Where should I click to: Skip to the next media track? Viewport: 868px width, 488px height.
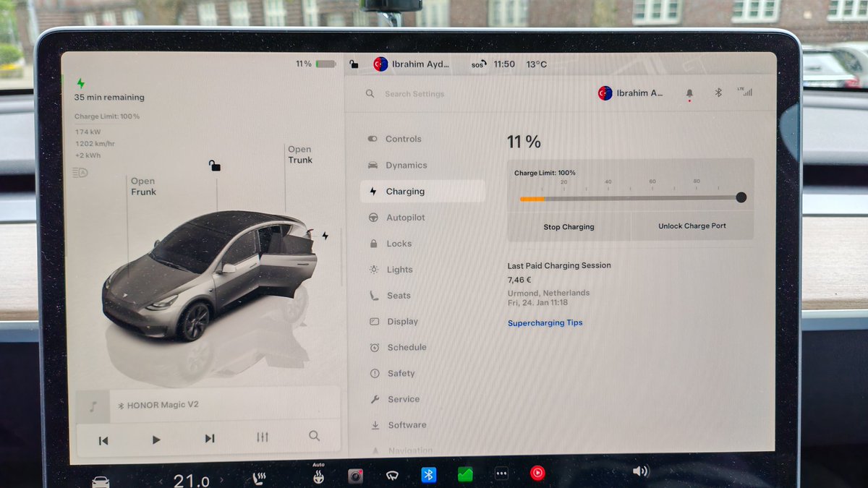210,438
